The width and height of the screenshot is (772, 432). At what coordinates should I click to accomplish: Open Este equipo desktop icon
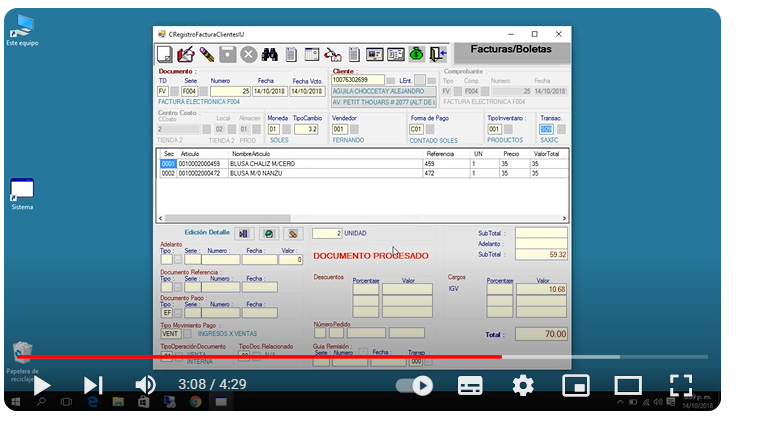coord(22,31)
